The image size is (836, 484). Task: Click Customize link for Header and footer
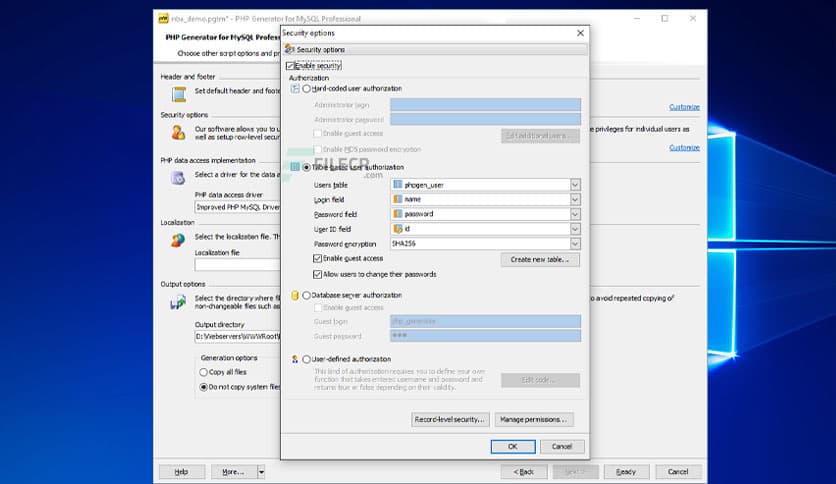[x=684, y=107]
